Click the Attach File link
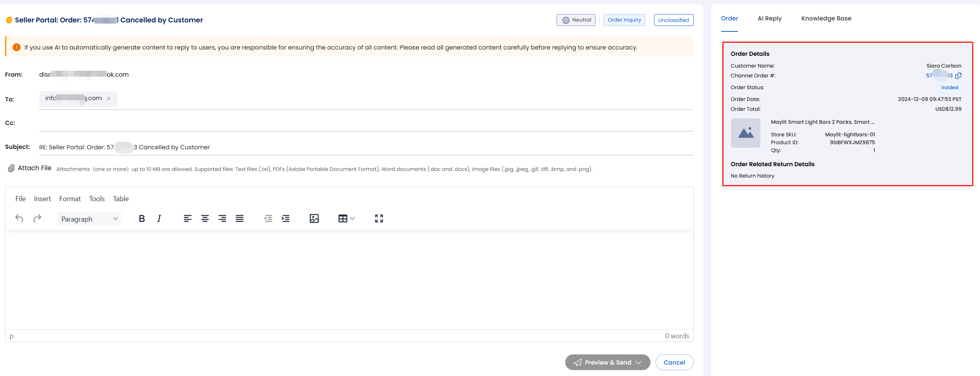Image resolution: width=980 pixels, height=376 pixels. [x=35, y=168]
